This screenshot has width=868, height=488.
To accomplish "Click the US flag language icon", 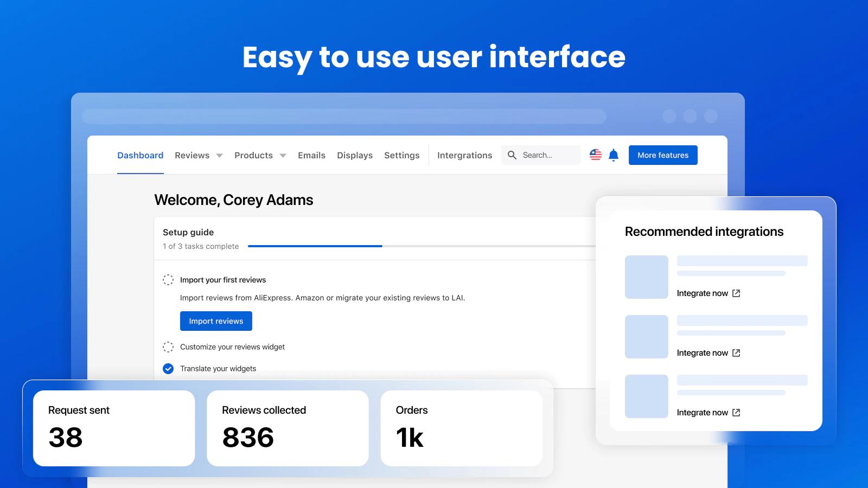I will [x=596, y=155].
